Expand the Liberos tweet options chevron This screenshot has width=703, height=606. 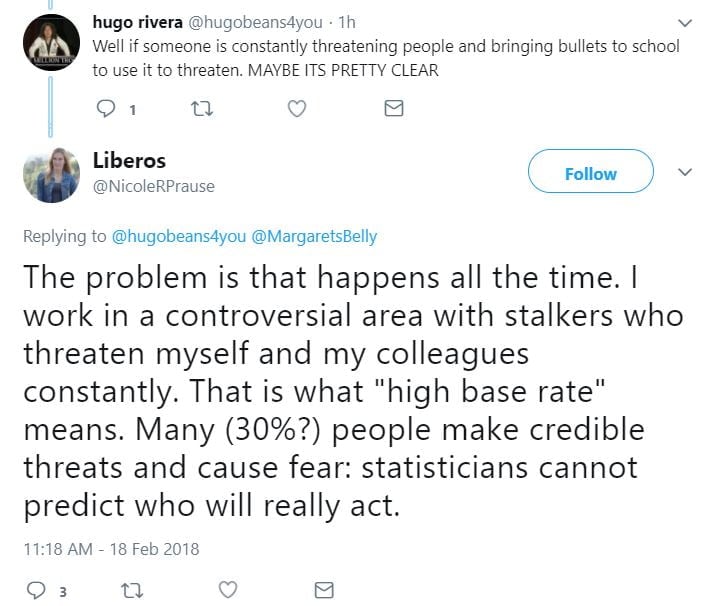click(x=685, y=173)
